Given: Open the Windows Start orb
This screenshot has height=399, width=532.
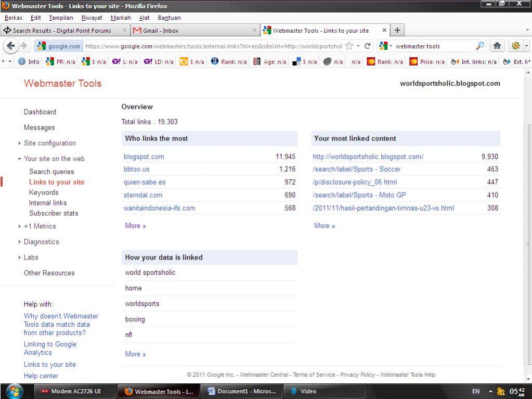Looking at the screenshot, I should (14, 391).
